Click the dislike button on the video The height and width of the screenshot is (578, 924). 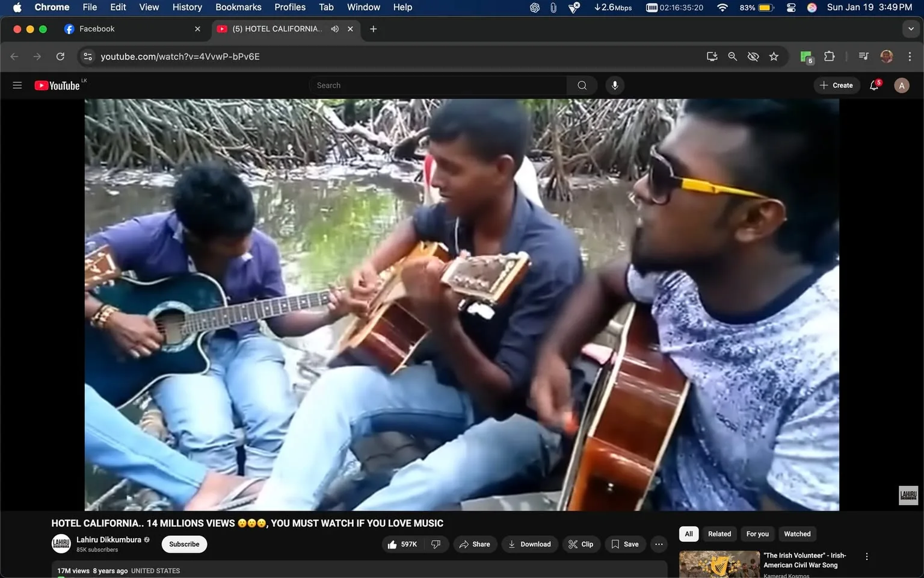click(x=436, y=544)
